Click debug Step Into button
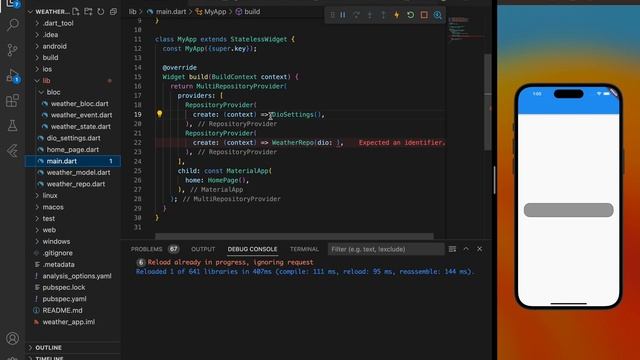640x360 pixels. point(370,15)
